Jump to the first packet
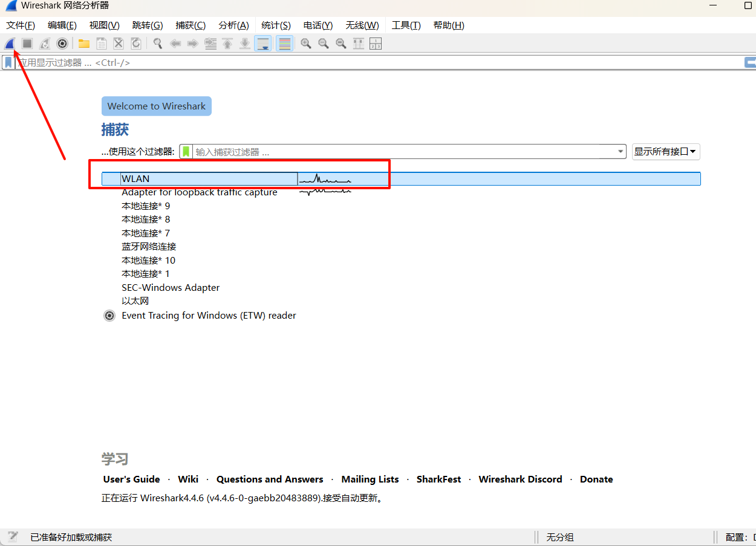This screenshot has width=756, height=546. coord(227,44)
